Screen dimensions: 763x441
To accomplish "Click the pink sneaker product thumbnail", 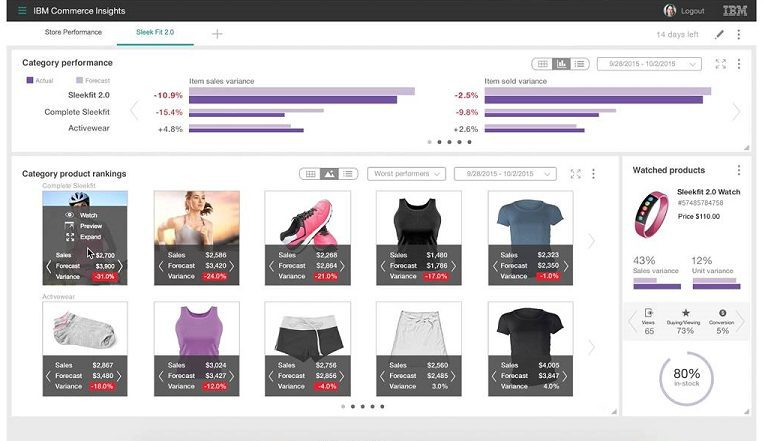I will [307, 218].
